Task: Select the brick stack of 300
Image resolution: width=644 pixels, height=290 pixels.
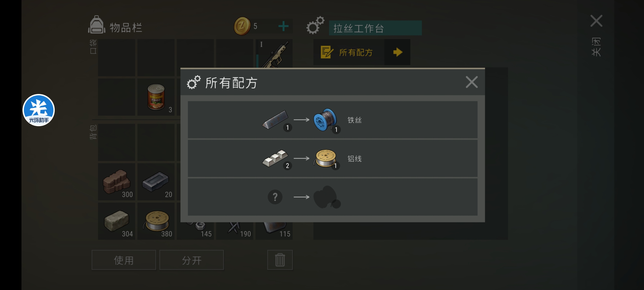Action: 117,182
